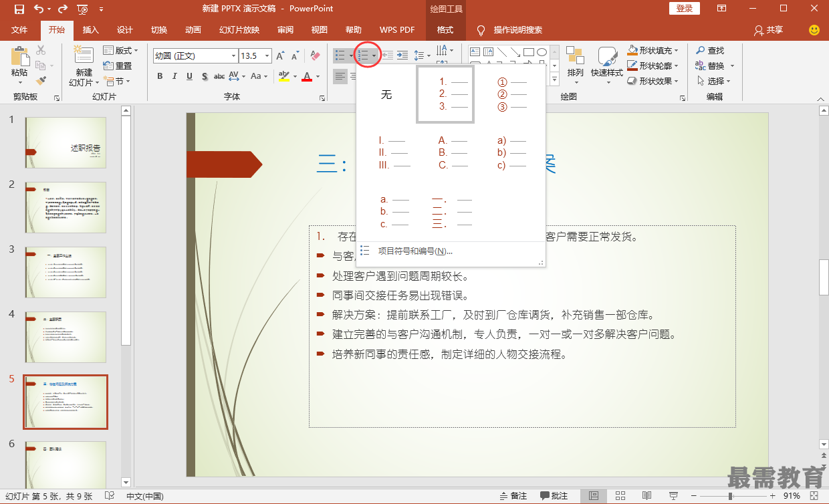Click the Find (查找) button

pos(710,50)
